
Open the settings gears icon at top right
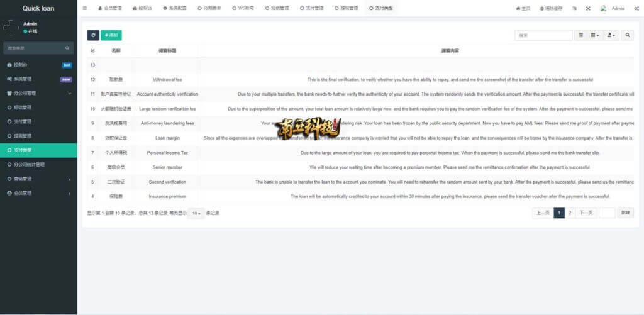click(636, 8)
